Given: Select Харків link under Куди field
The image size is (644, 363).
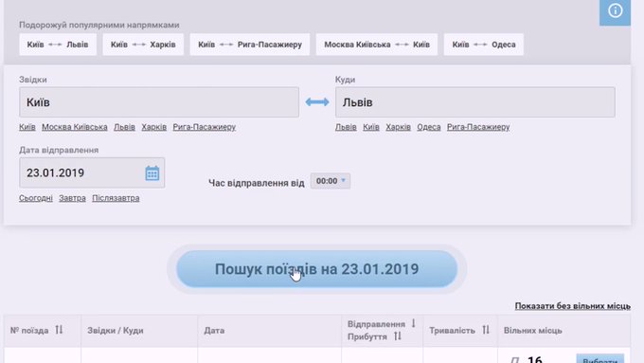Looking at the screenshot, I should click(398, 127).
